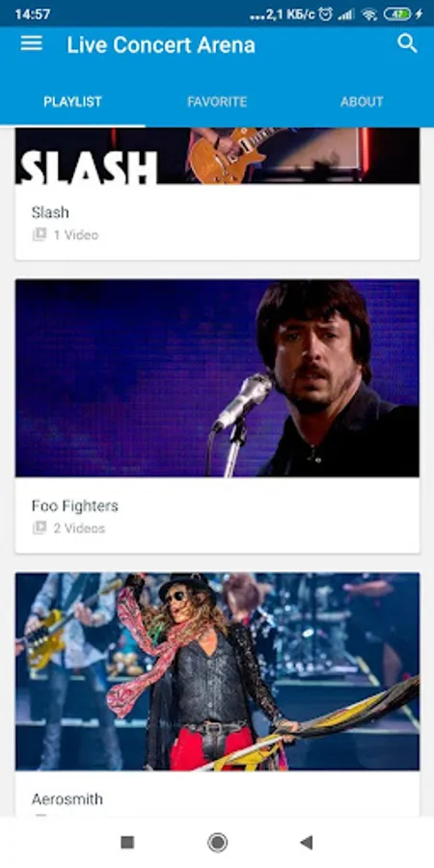Open the Foo Fighters playlist title

pos(74,506)
